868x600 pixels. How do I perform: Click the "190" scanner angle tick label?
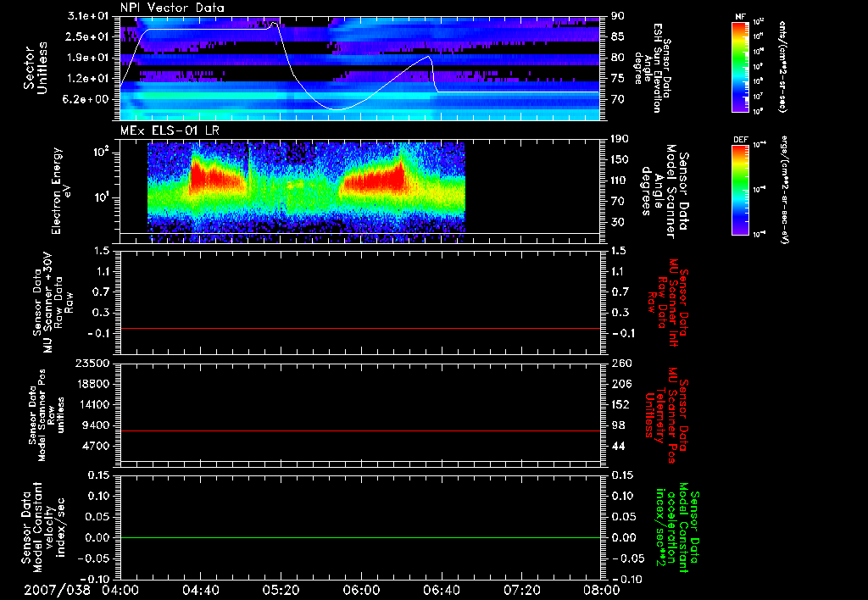tap(620, 139)
